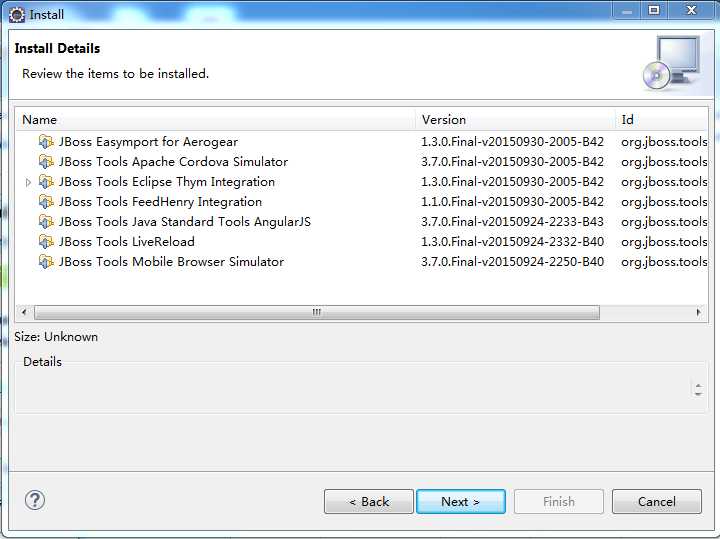Click version 3.7.0.Final-v20150924-2233-B43
Screen dimensions: 720x539
coord(512,222)
